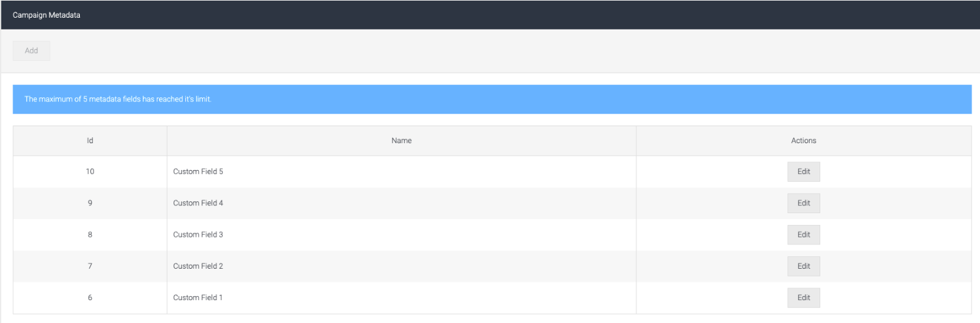The height and width of the screenshot is (323, 980).
Task: Select the Actions column header
Action: point(804,141)
